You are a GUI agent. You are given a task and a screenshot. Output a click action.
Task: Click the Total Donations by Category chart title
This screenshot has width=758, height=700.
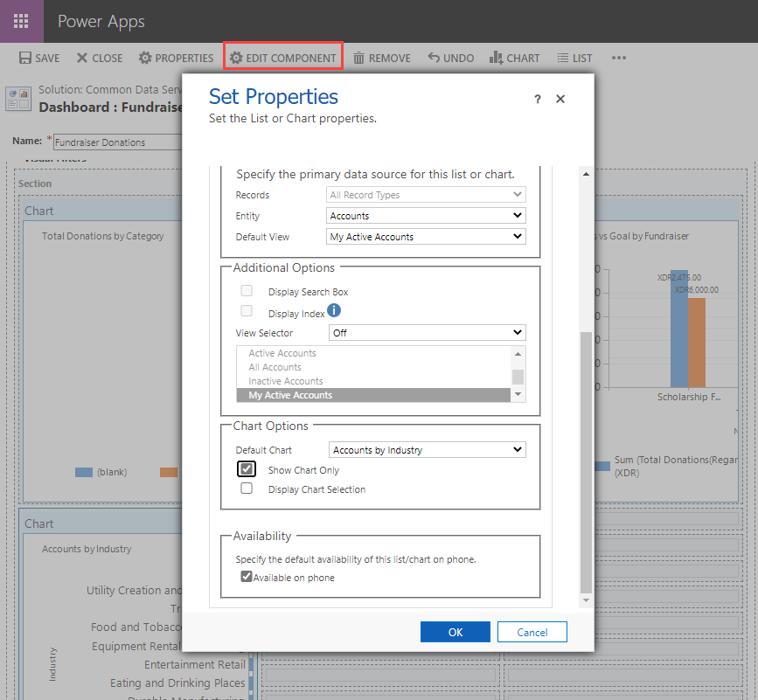coord(103,236)
